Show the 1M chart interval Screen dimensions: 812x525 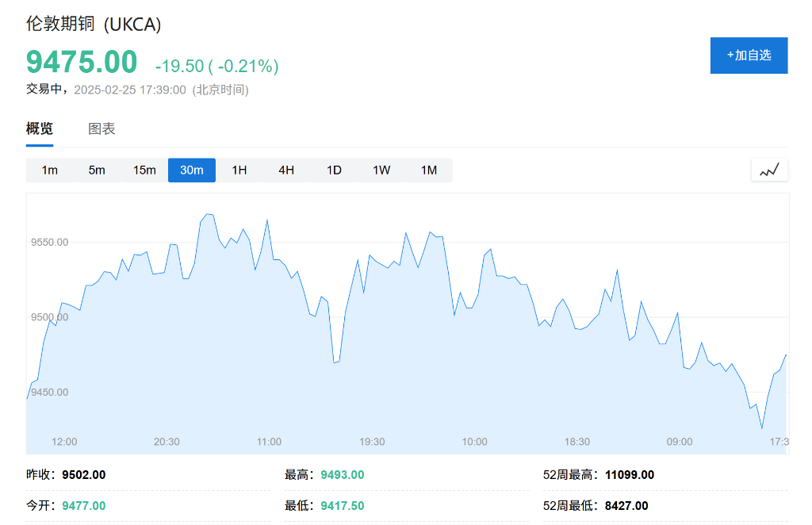pos(429,171)
